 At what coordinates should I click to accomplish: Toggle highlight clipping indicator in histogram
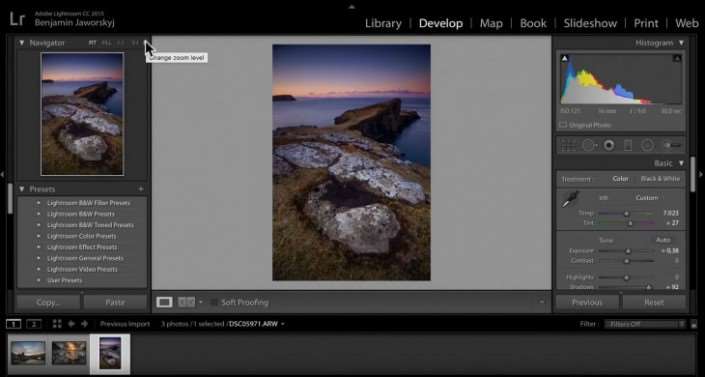[x=677, y=58]
